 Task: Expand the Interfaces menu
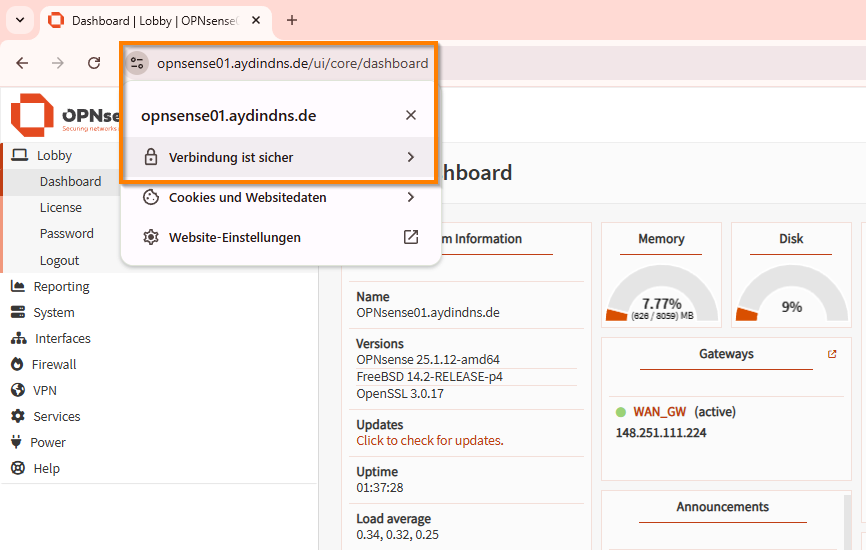[x=62, y=339]
